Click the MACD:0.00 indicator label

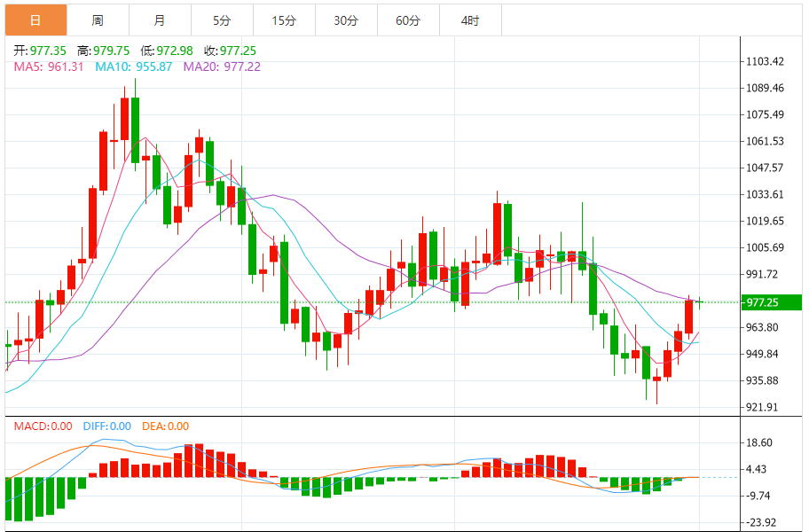pos(43,426)
